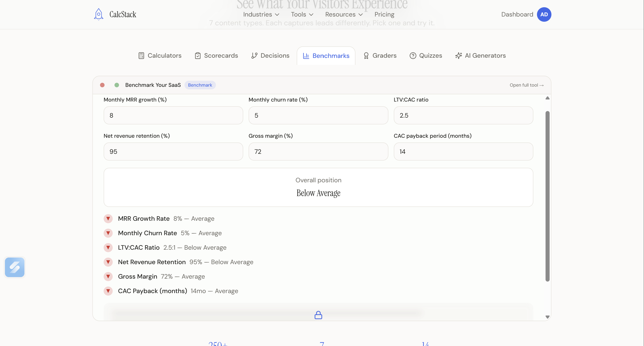Open the floating blue widget icon

tap(15, 267)
